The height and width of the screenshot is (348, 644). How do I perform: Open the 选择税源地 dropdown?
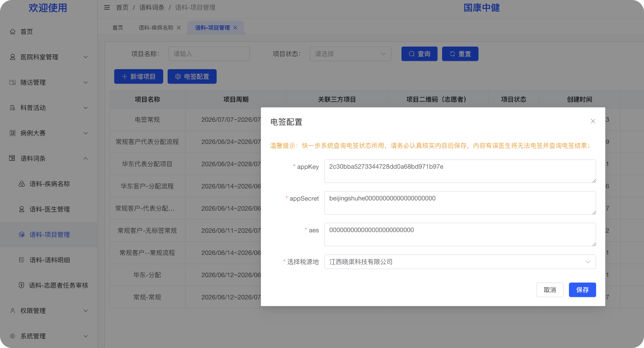(x=460, y=262)
